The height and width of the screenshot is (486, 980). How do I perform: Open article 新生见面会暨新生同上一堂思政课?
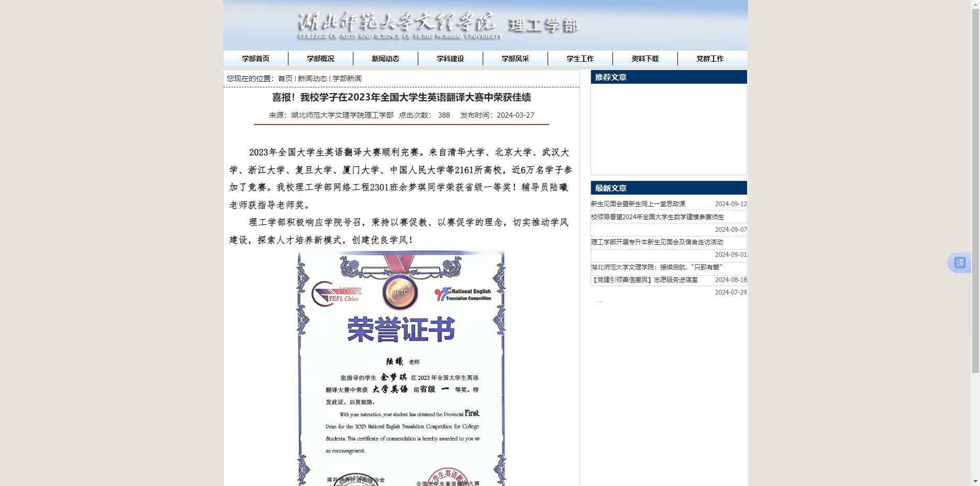638,204
